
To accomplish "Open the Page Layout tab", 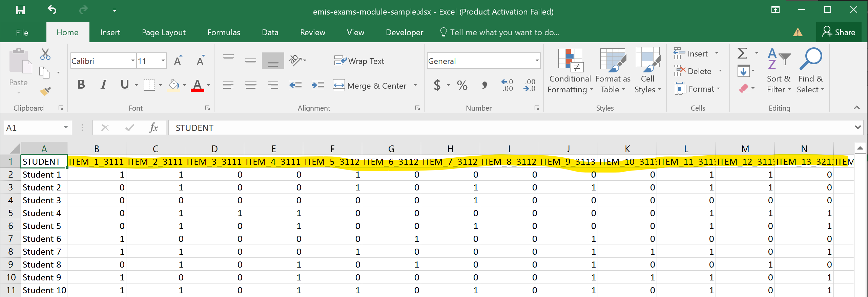I will click(x=164, y=32).
